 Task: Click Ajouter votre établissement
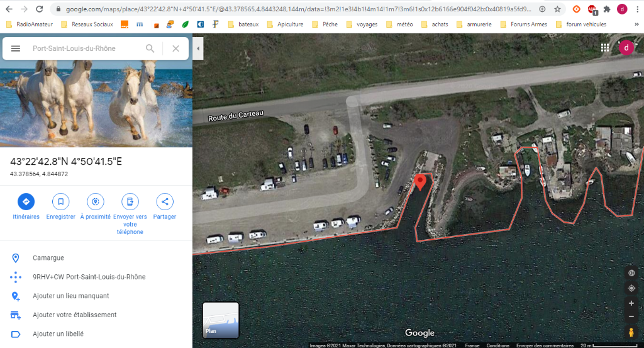tap(74, 315)
